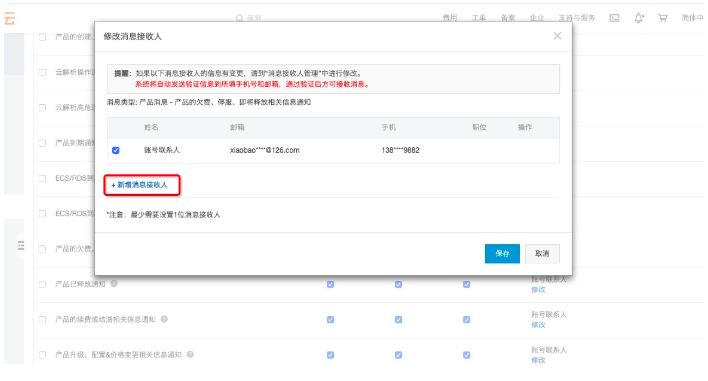Toggle middle channel checkbox in 产品的续费或结清 row
708x381 pixels.
[398, 320]
